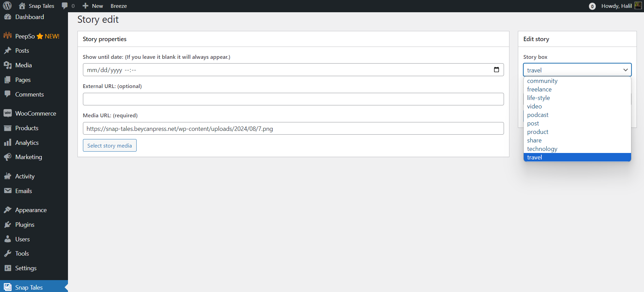Click the Marketing megaphone icon
644x292 pixels.
[7, 157]
